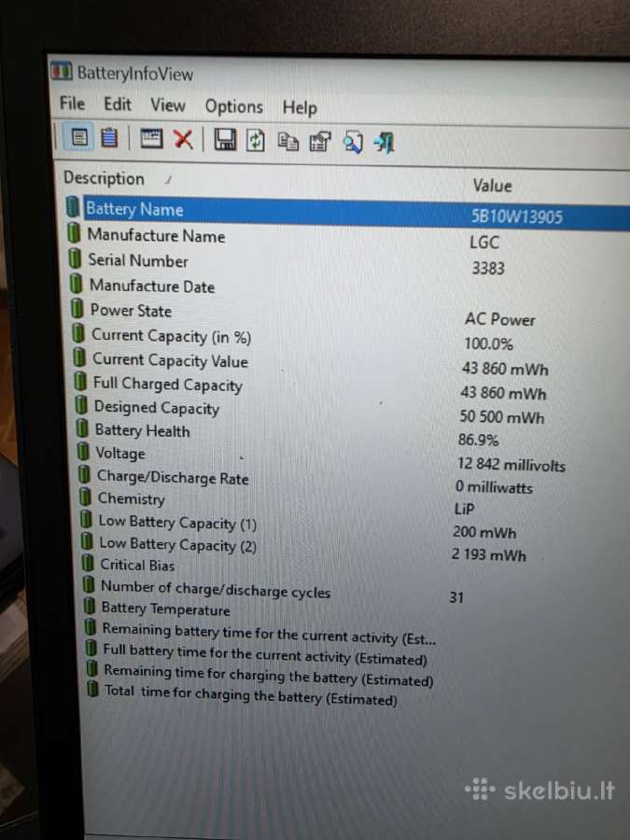Refresh battery data with green arrows icon
This screenshot has width=630, height=840.
pyautogui.click(x=255, y=140)
